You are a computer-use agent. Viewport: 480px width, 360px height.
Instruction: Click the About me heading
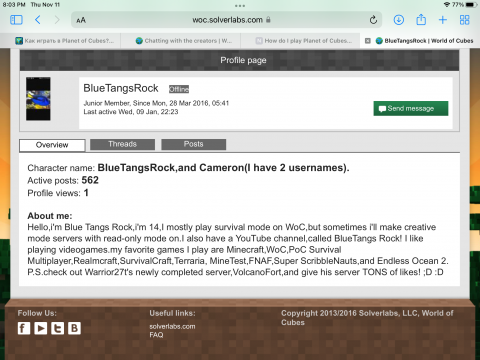coord(50,216)
